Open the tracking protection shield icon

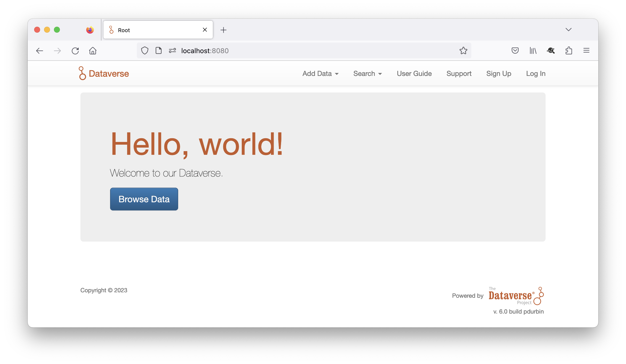click(x=144, y=51)
